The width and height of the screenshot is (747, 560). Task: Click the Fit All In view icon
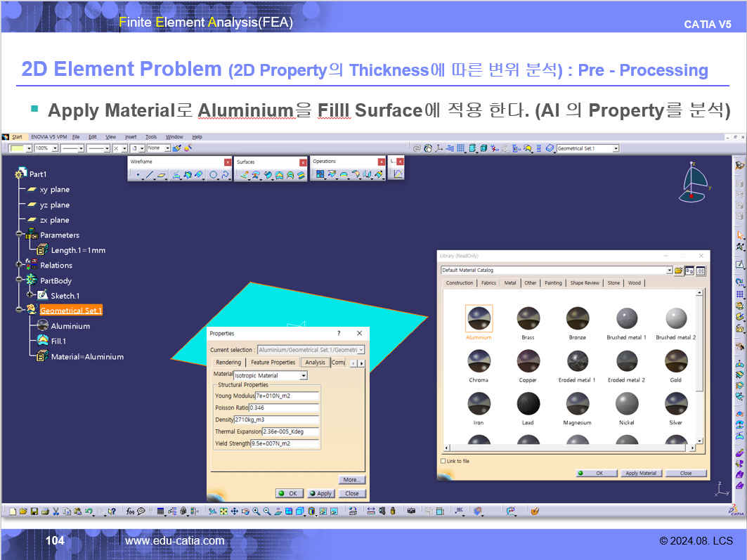(x=223, y=512)
